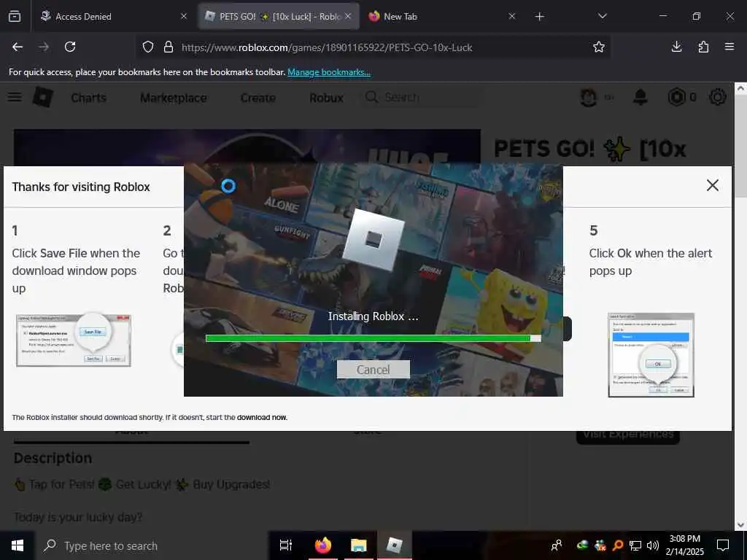
Task: Close the New Tab tab
Action: click(x=511, y=16)
